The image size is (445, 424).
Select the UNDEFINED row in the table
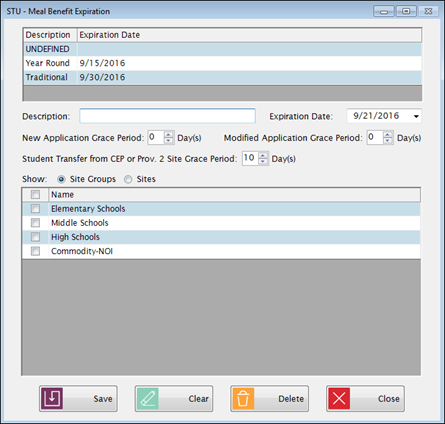click(222, 49)
